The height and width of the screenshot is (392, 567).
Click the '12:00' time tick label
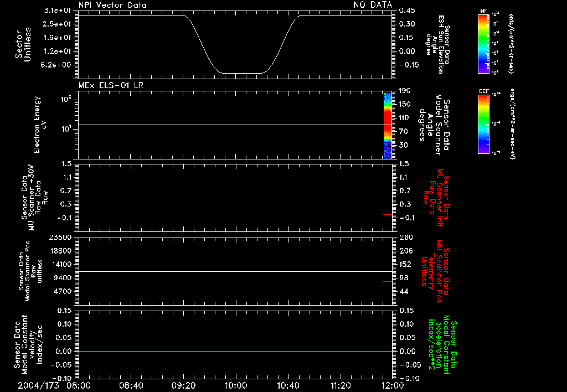393,385
